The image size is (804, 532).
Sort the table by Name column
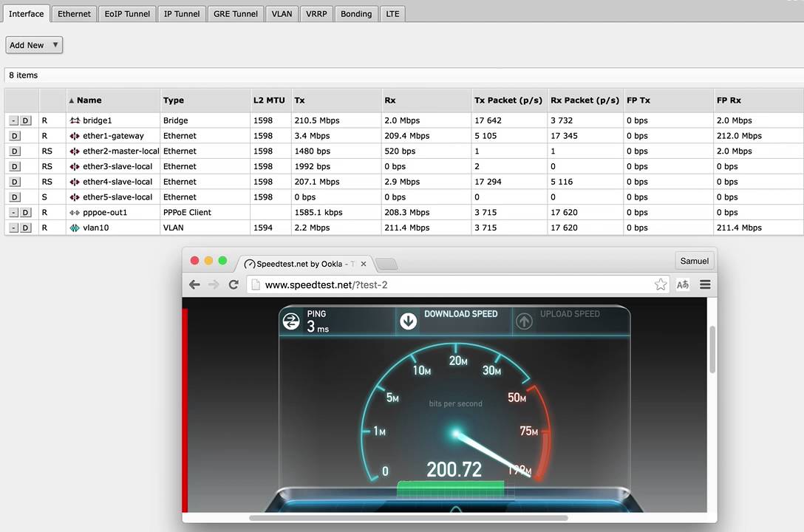click(x=113, y=100)
